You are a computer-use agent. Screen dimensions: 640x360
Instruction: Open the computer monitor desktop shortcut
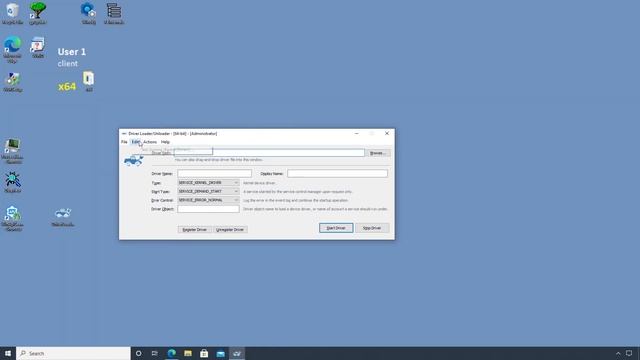coord(12,151)
